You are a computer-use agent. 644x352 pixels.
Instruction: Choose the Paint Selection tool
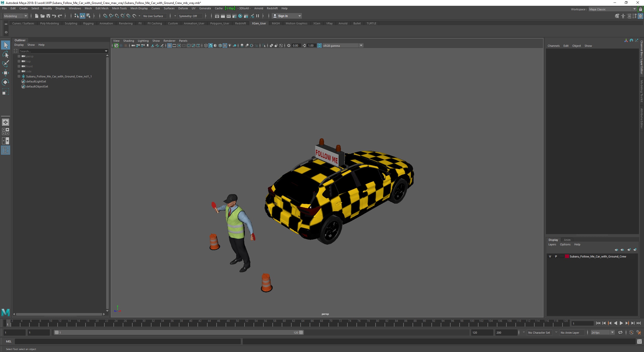(x=6, y=63)
